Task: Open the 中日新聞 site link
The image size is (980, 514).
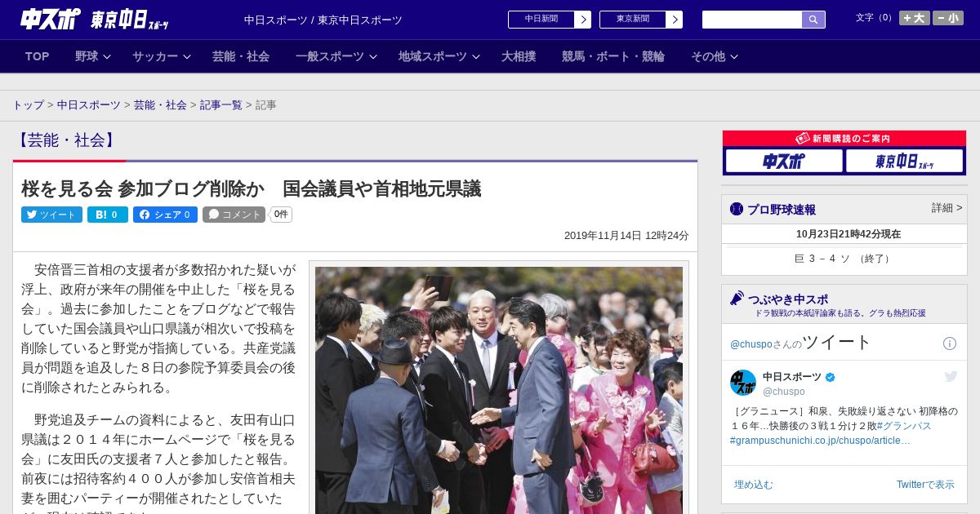Action: (541, 20)
